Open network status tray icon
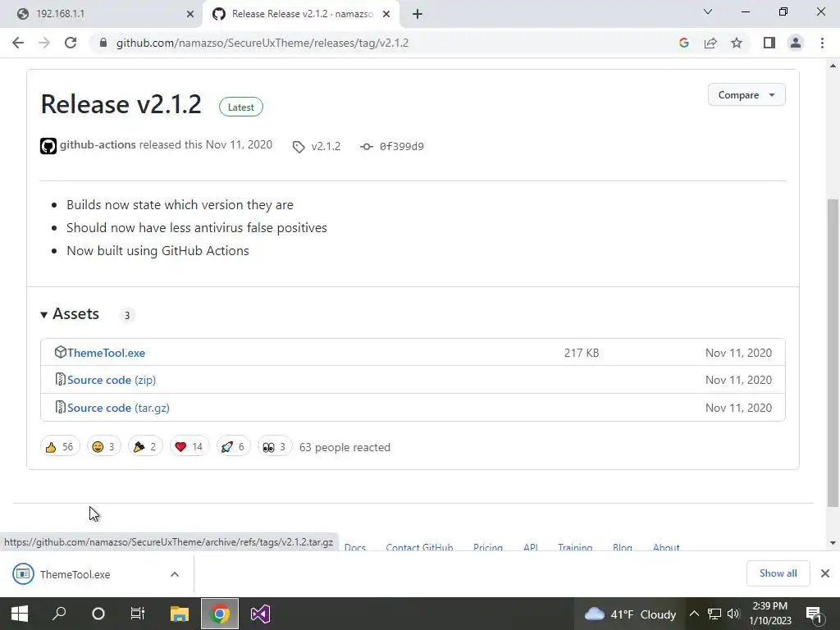 (714, 614)
